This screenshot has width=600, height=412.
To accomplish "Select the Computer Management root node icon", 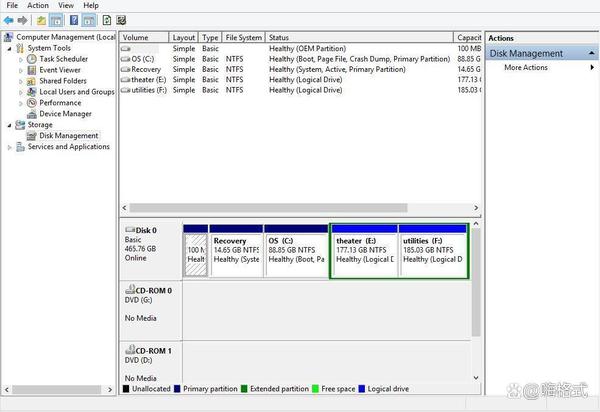I will (8, 37).
